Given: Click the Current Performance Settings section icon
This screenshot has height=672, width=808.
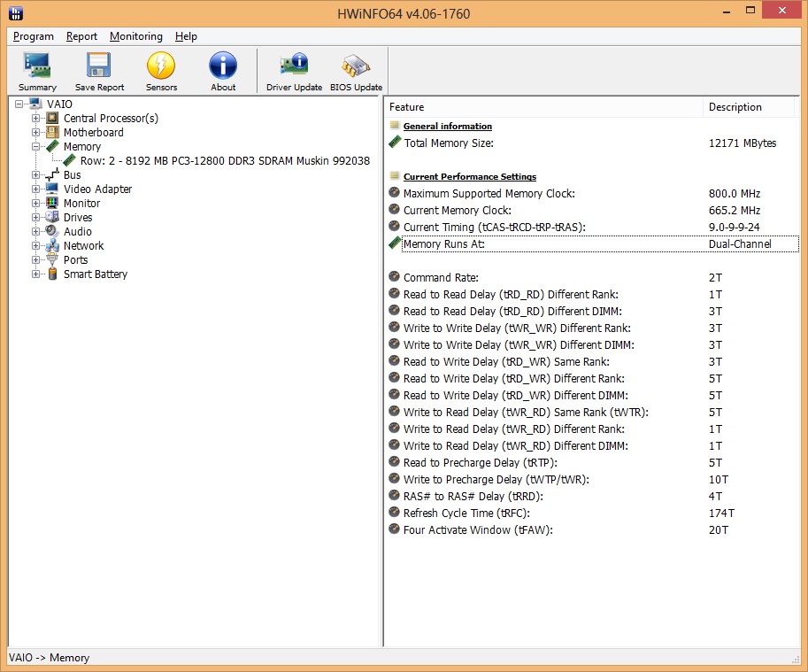Looking at the screenshot, I should click(x=394, y=175).
